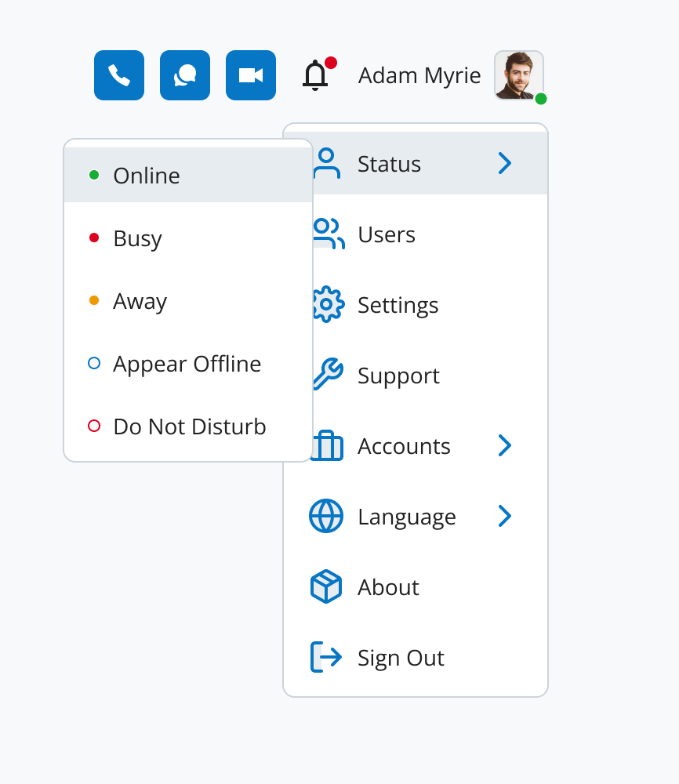Start a video call
The height and width of the screenshot is (784, 679).
[x=251, y=75]
